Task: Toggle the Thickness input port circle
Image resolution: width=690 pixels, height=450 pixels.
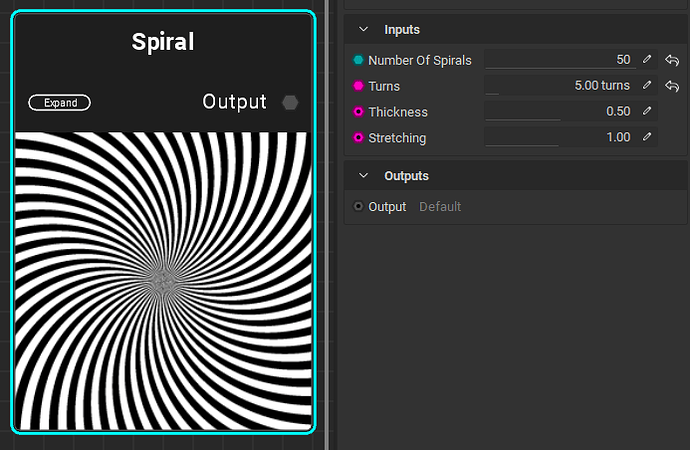Action: 359,112
